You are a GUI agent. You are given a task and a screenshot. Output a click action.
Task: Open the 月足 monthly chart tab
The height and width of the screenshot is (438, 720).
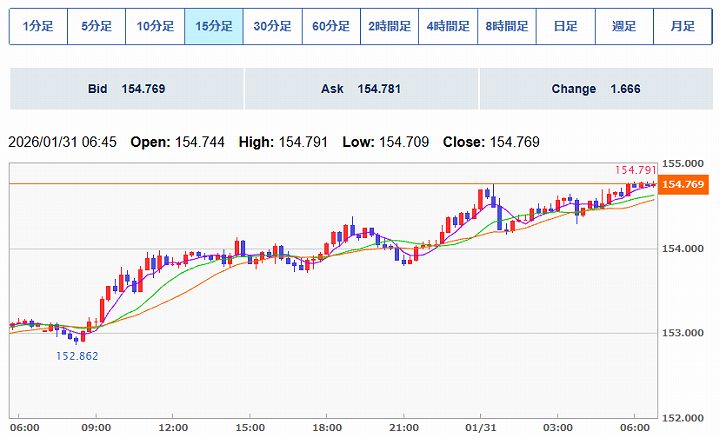point(682,27)
